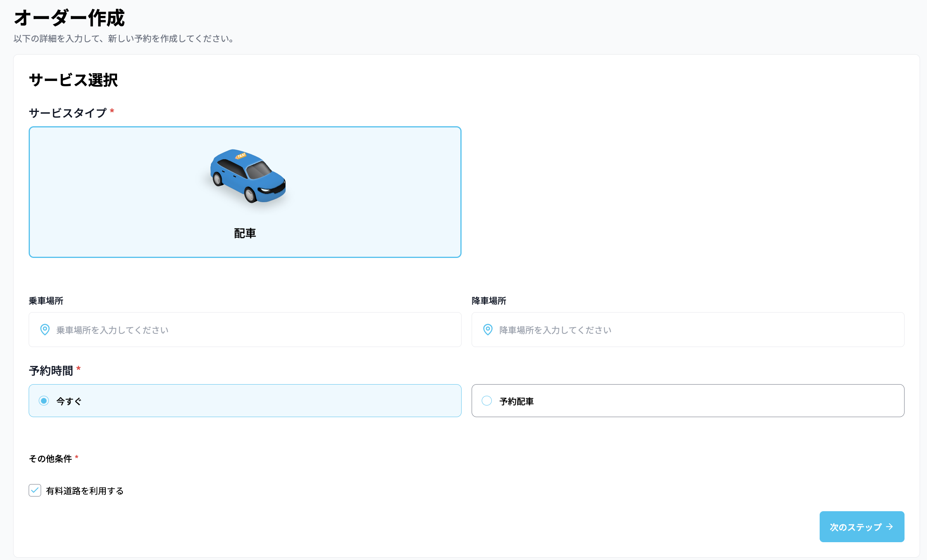Click the blue taxi car image
Image resolution: width=927 pixels, height=560 pixels.
[248, 176]
